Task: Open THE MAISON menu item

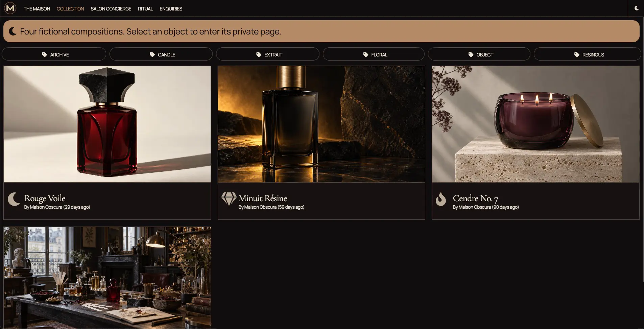Action: 37,9
